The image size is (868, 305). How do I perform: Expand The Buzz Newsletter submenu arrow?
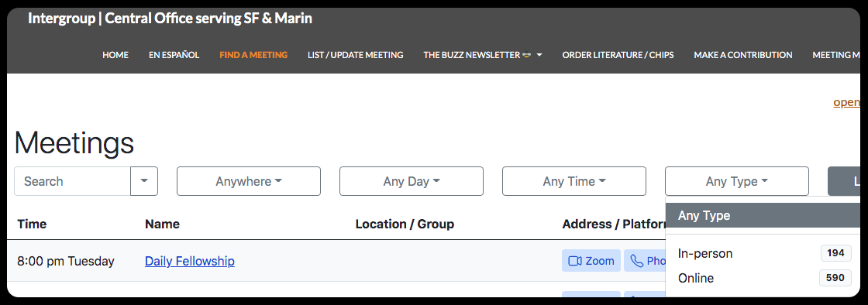(539, 55)
